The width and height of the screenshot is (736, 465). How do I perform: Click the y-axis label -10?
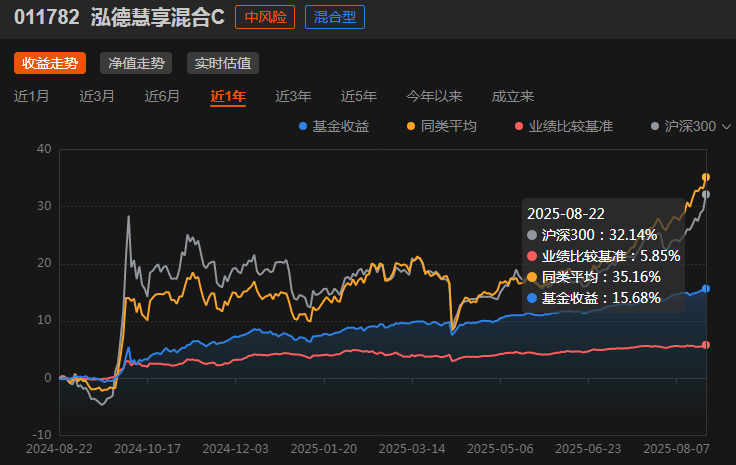(x=42, y=435)
